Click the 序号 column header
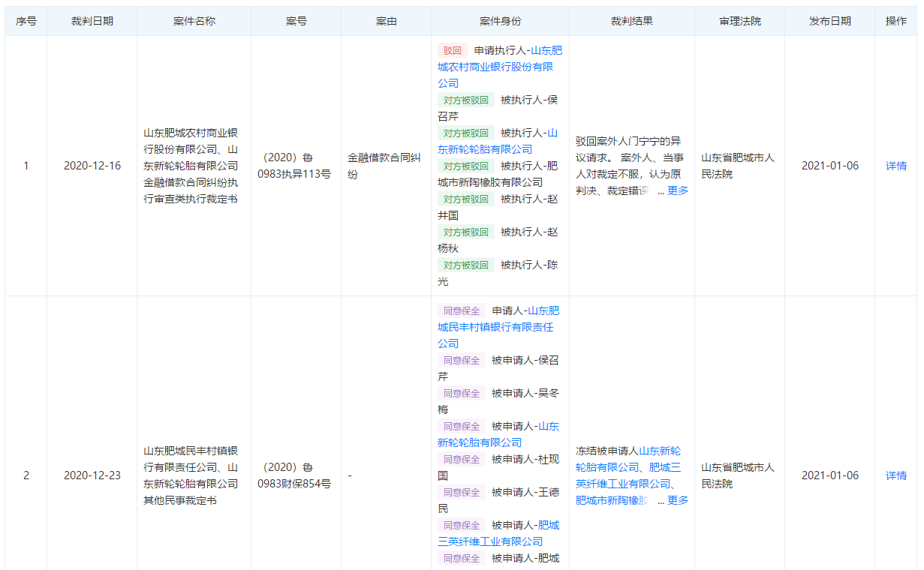 [x=26, y=21]
